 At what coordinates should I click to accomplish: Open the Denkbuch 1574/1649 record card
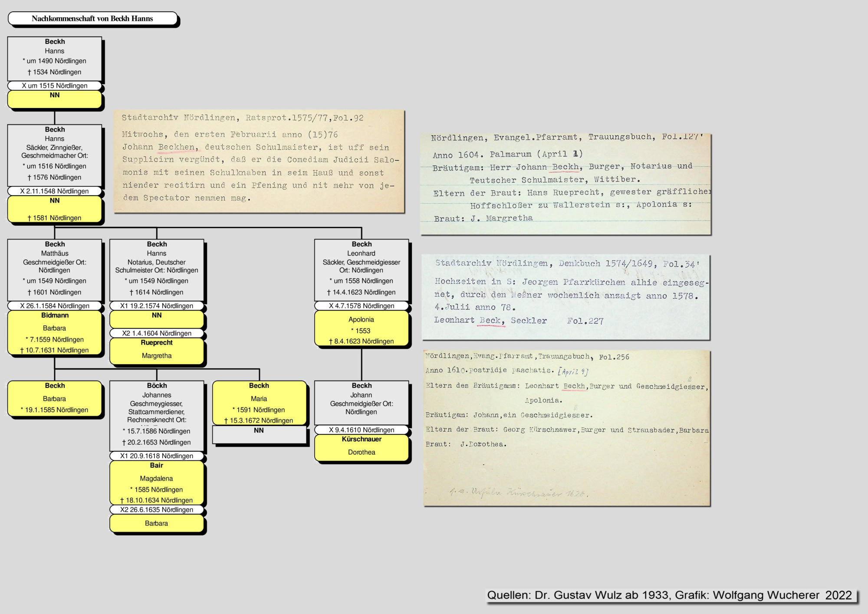coord(566,296)
